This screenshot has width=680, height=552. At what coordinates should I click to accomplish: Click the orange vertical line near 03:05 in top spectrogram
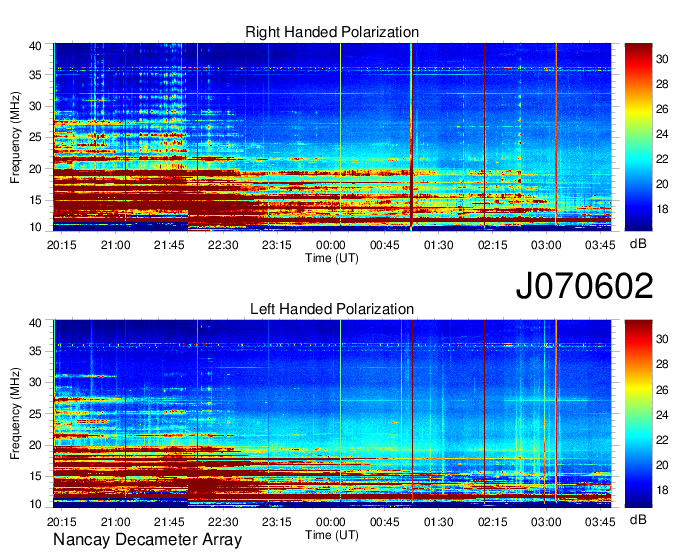pyautogui.click(x=556, y=134)
